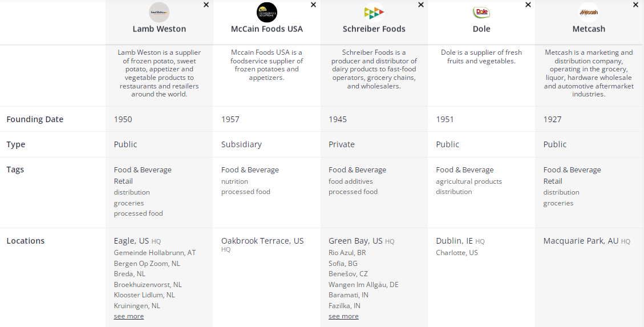Open the Metcash company name link
Image resolution: width=644 pixels, height=327 pixels.
pyautogui.click(x=588, y=29)
